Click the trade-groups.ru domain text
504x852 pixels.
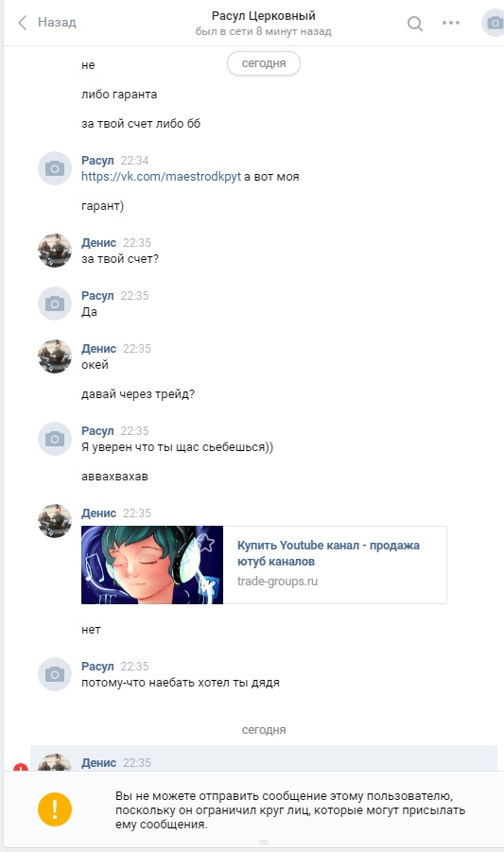pos(277,581)
